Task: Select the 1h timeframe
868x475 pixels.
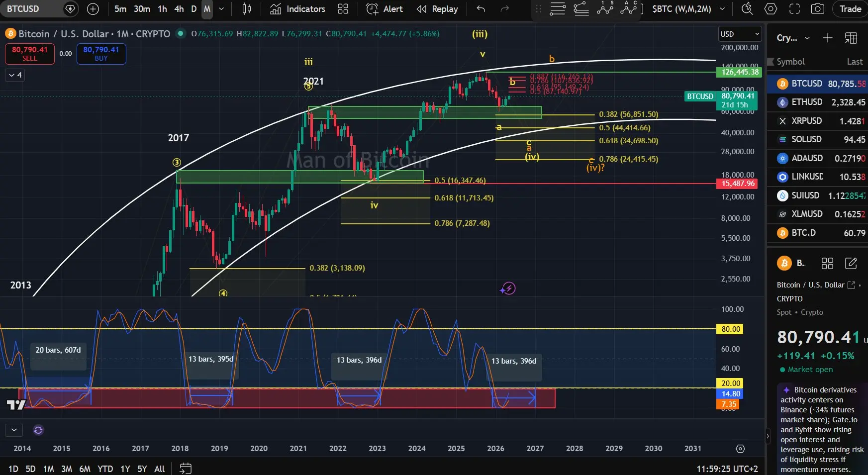Action: pyautogui.click(x=162, y=9)
